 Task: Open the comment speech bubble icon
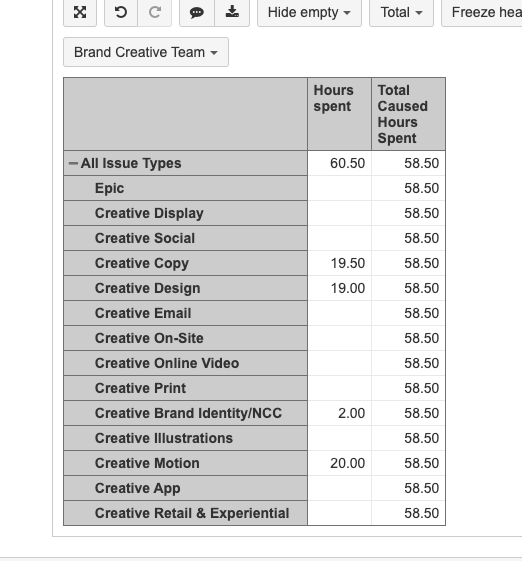click(x=197, y=13)
